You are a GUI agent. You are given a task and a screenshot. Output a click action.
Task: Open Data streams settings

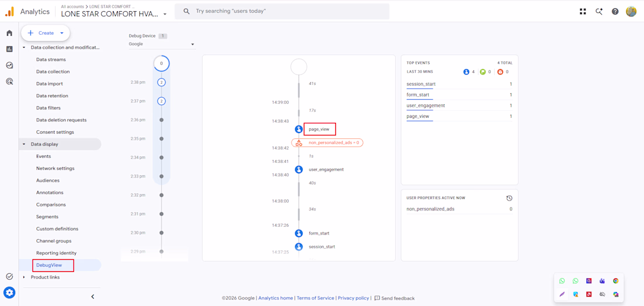[51, 60]
